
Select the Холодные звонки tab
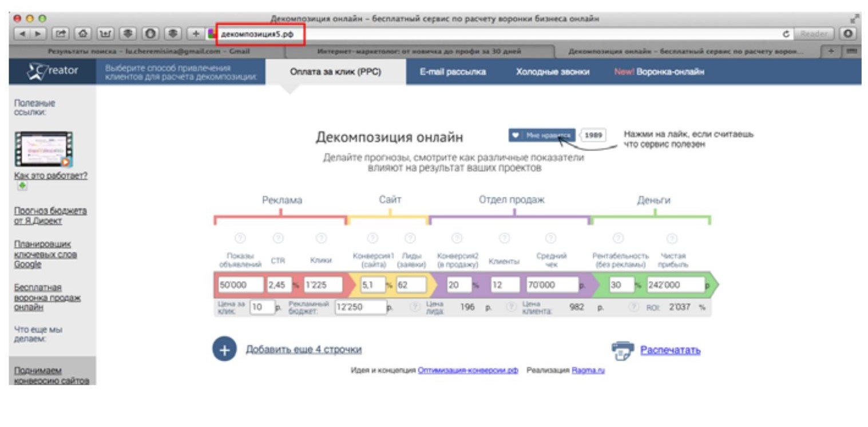[552, 72]
